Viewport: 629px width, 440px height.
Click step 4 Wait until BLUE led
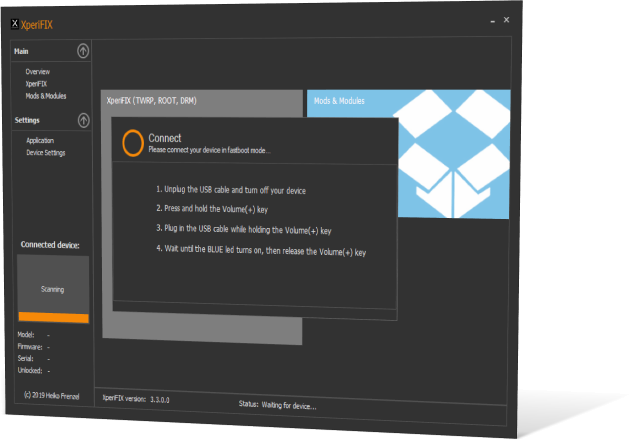(261, 251)
